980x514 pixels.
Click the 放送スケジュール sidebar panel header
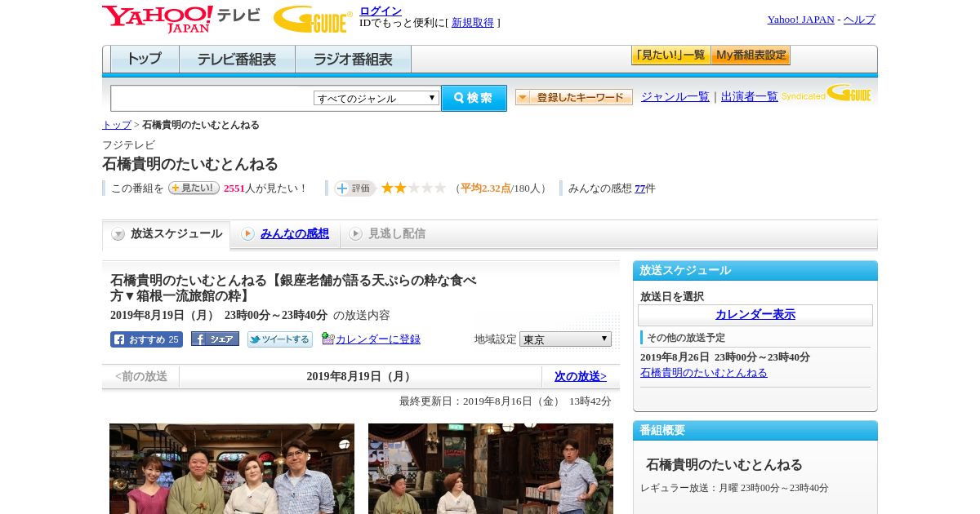[755, 271]
